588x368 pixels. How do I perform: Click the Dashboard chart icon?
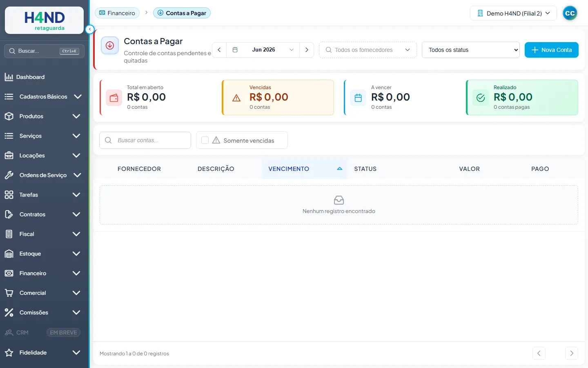click(x=9, y=77)
